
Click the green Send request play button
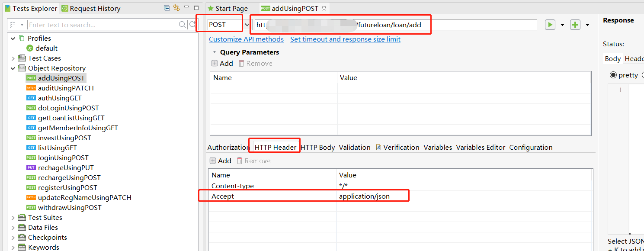pos(550,25)
